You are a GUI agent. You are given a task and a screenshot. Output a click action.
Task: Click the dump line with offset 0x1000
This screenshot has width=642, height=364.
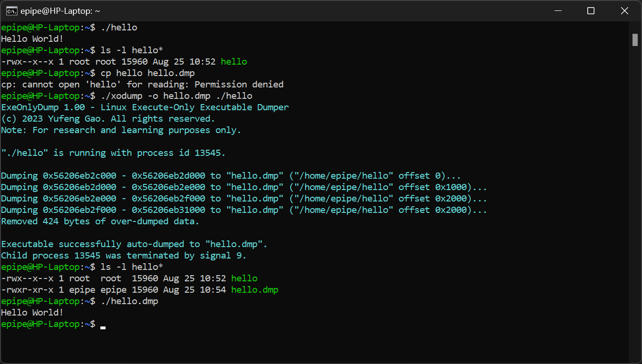tap(243, 187)
